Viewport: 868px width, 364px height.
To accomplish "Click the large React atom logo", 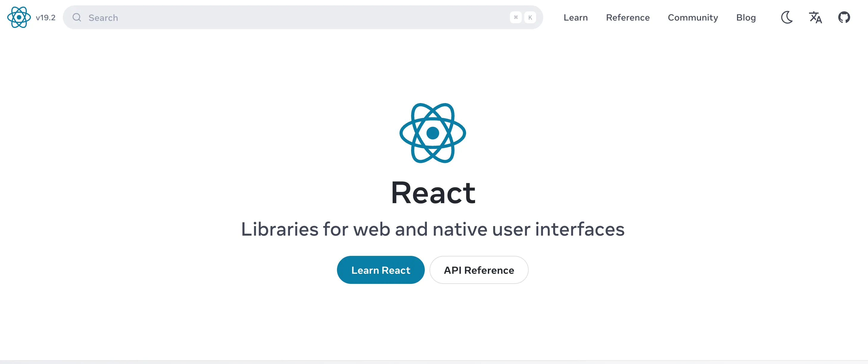I will pos(433,133).
